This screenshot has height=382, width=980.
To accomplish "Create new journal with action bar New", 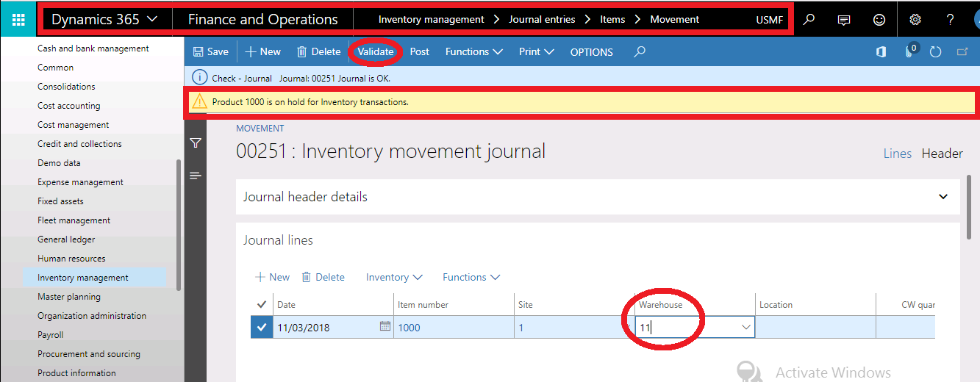I will coord(262,51).
